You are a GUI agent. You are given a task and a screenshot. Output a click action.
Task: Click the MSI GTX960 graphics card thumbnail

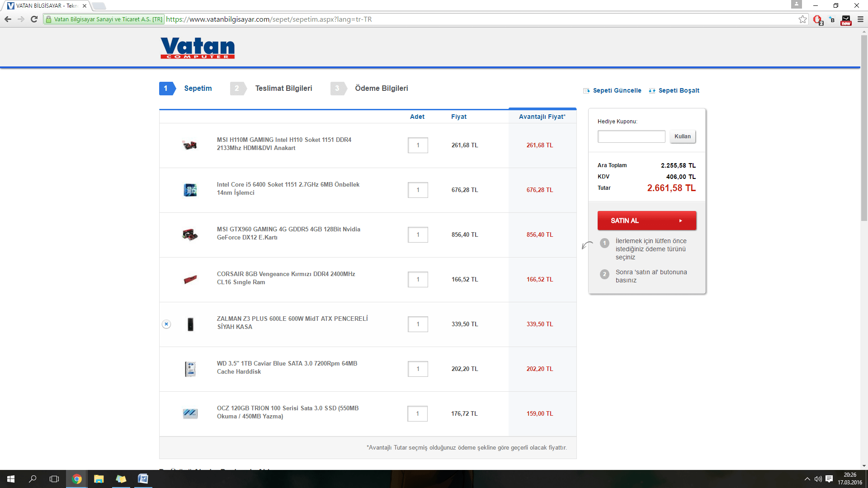coord(190,235)
